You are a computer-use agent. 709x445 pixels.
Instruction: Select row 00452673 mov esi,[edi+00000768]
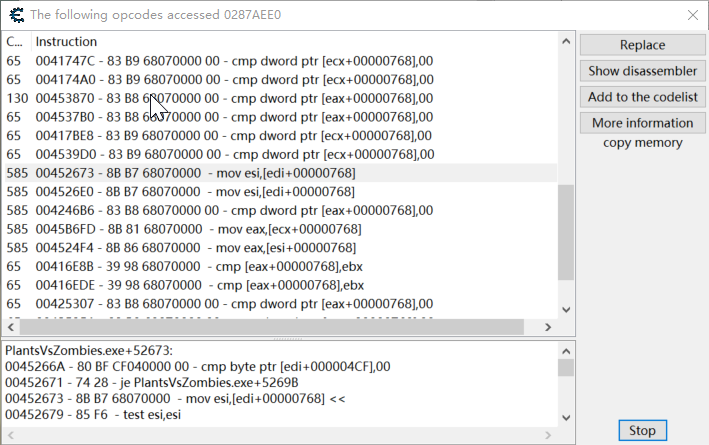(x=280, y=173)
